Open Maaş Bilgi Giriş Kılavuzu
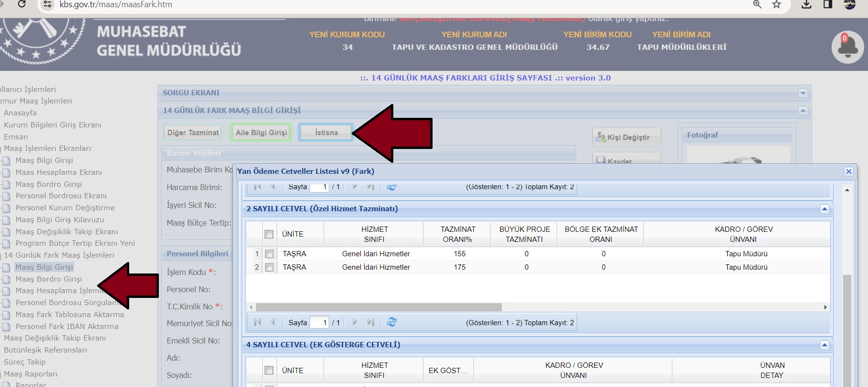The height and width of the screenshot is (387, 868). 60,220
